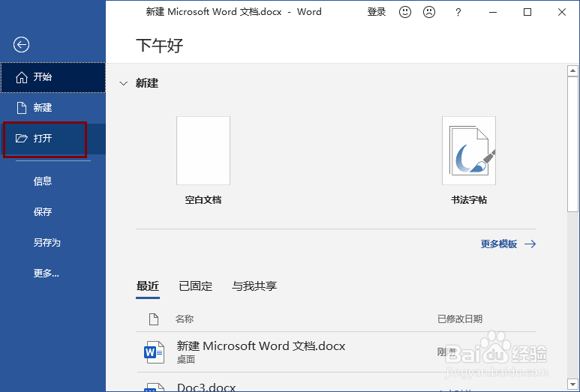This screenshot has height=392, width=580.
Task: Open help with the question mark icon
Action: coord(458,12)
